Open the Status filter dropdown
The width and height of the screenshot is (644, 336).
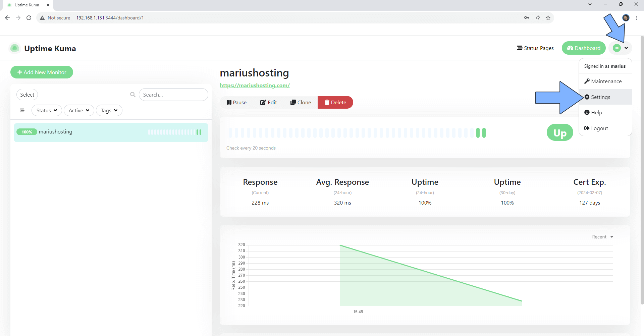click(x=46, y=110)
